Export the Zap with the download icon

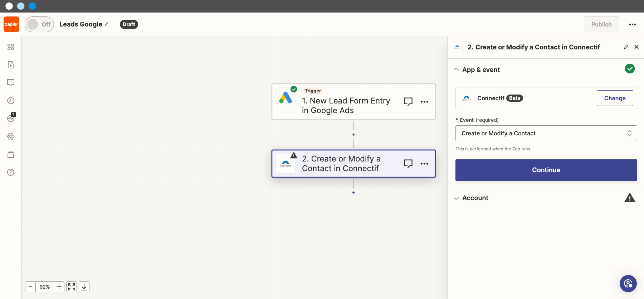(84, 287)
